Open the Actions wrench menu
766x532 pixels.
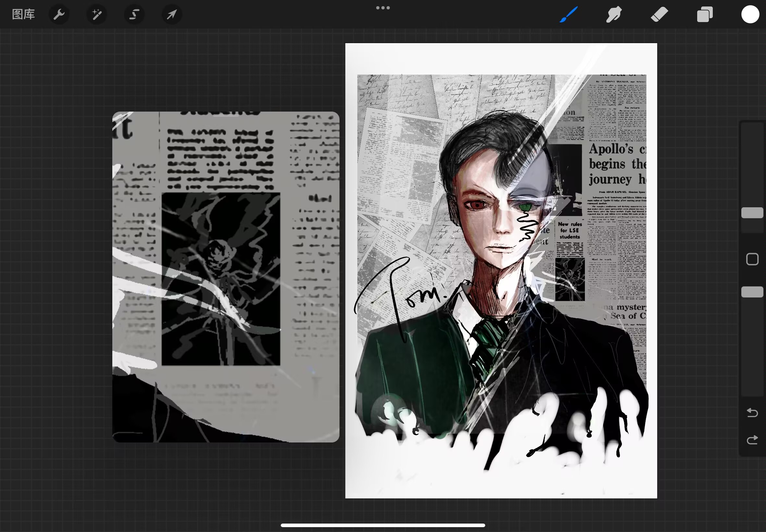(x=59, y=14)
